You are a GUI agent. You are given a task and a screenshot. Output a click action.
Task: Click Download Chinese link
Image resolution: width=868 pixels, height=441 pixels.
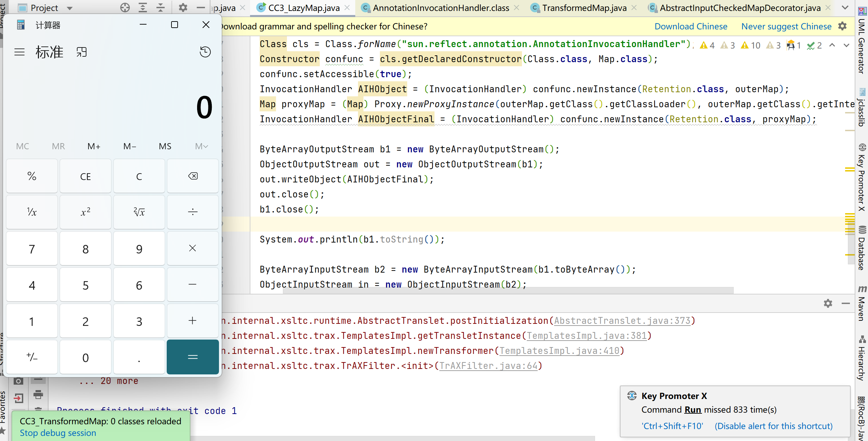[691, 26]
